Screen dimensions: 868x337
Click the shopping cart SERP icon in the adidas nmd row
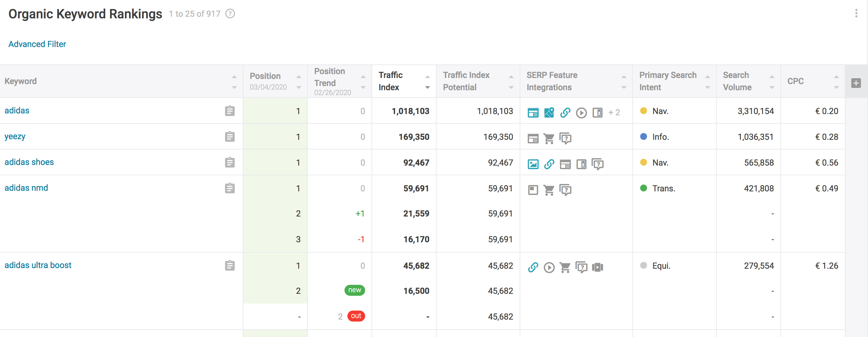pos(549,190)
